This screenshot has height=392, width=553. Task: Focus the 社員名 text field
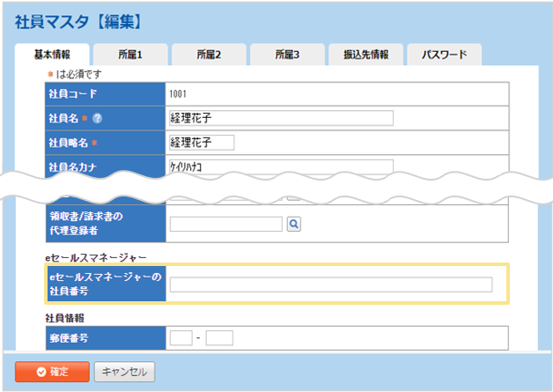tap(281, 119)
